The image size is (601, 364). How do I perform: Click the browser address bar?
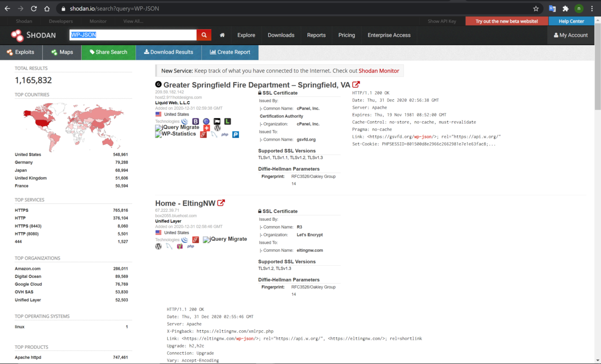coord(293,9)
